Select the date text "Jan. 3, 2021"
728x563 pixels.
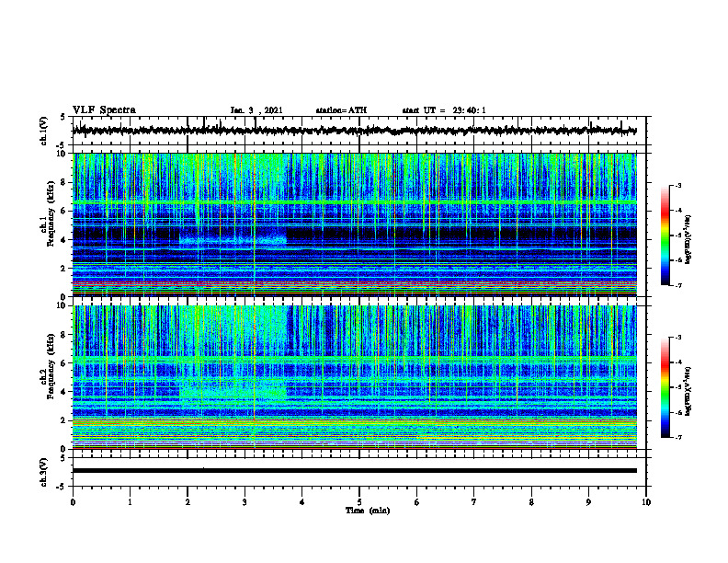pos(256,110)
